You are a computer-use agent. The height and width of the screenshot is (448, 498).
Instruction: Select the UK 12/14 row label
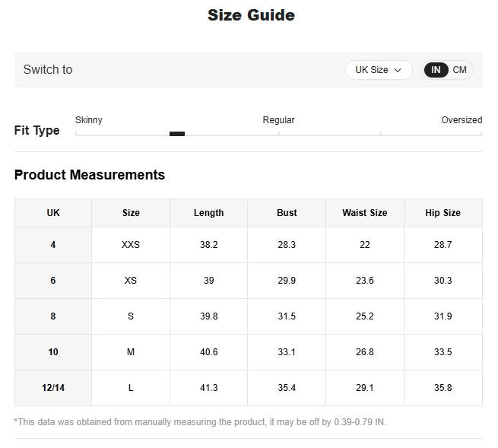[53, 388]
